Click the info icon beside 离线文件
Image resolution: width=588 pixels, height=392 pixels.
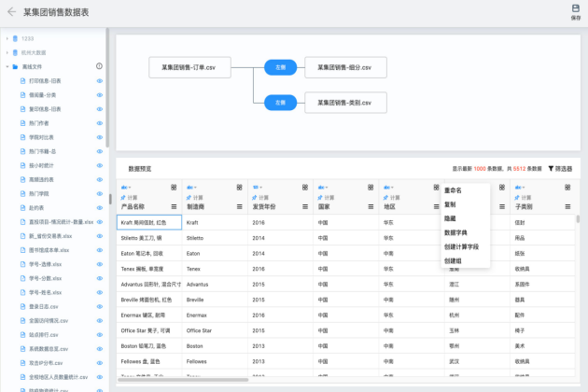[x=99, y=66]
